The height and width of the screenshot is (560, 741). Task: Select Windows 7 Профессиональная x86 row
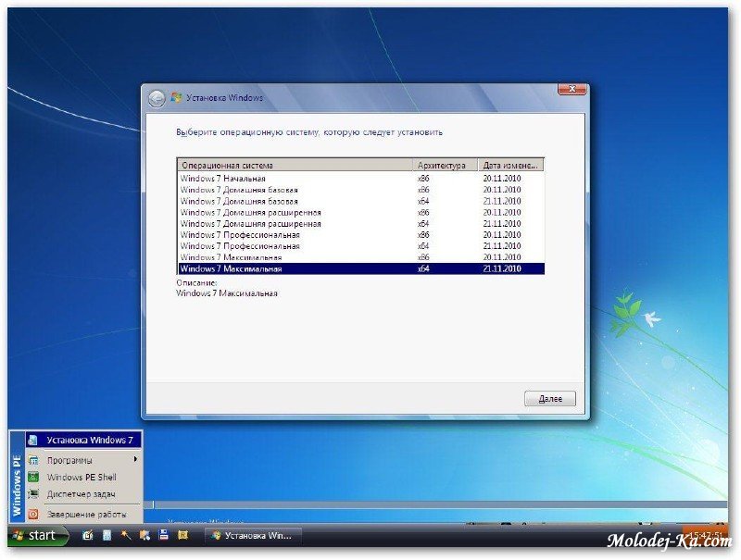coord(361,235)
